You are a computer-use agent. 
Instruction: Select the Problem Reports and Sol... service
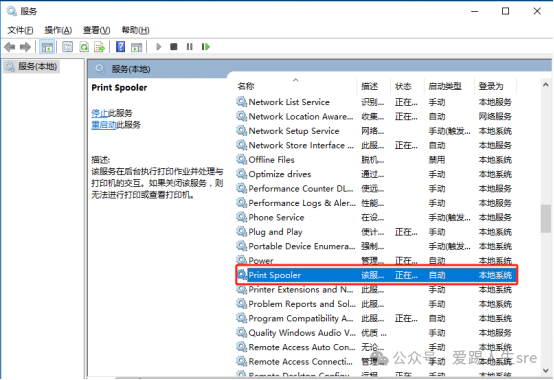pyautogui.click(x=302, y=304)
